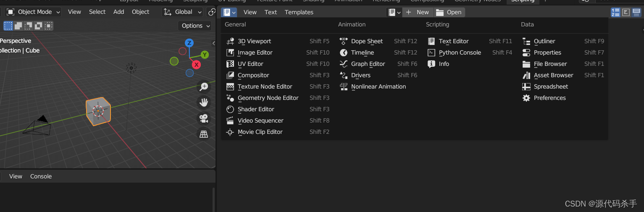644x212 pixels.
Task: Choose UV Editor from editor menu
Action: point(277,64)
